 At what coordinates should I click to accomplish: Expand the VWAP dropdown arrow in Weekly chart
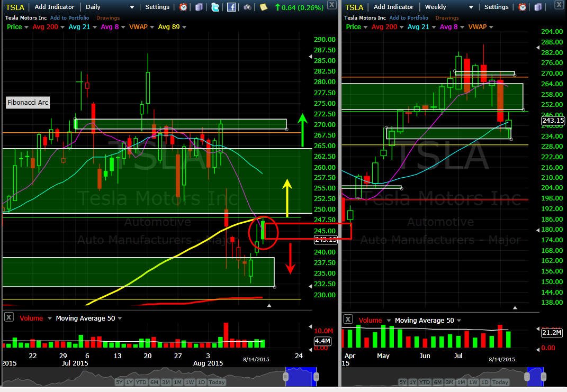pos(491,27)
